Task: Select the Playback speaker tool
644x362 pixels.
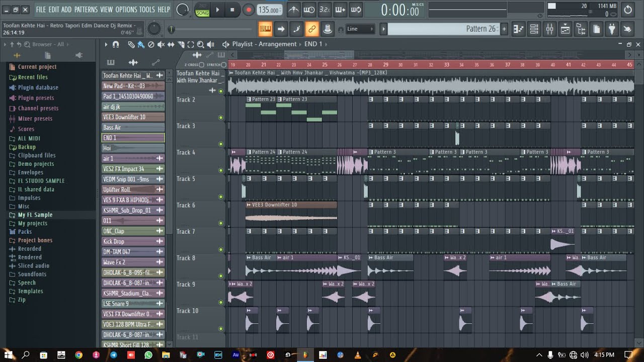Action: [211, 44]
